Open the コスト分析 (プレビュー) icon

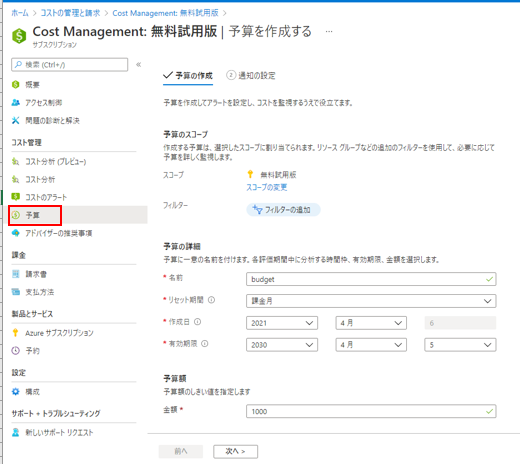16,162
